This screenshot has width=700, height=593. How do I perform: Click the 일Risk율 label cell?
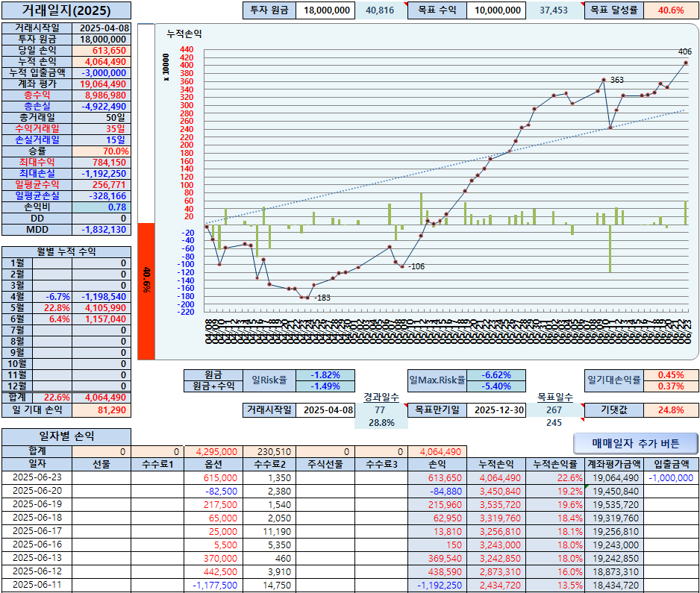(269, 380)
